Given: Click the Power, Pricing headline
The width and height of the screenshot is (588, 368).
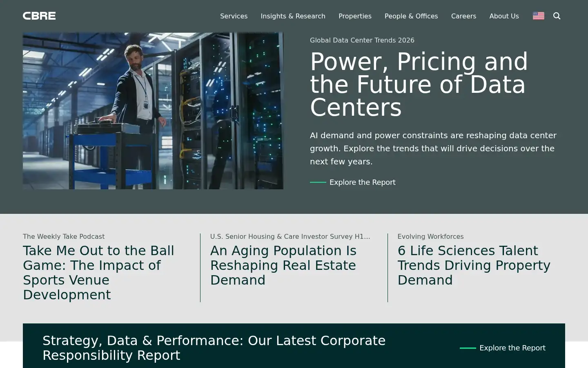Looking at the screenshot, I should point(419,84).
